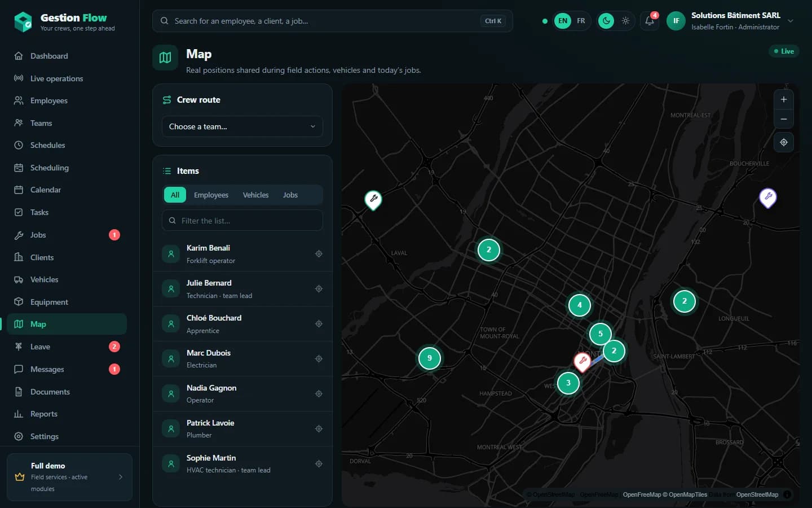
Task: Select the All items tab
Action: point(175,195)
